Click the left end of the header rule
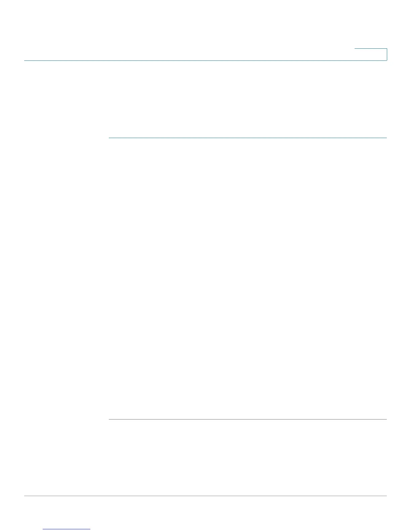Viewport: 411px width, 532px height. click(26, 60)
